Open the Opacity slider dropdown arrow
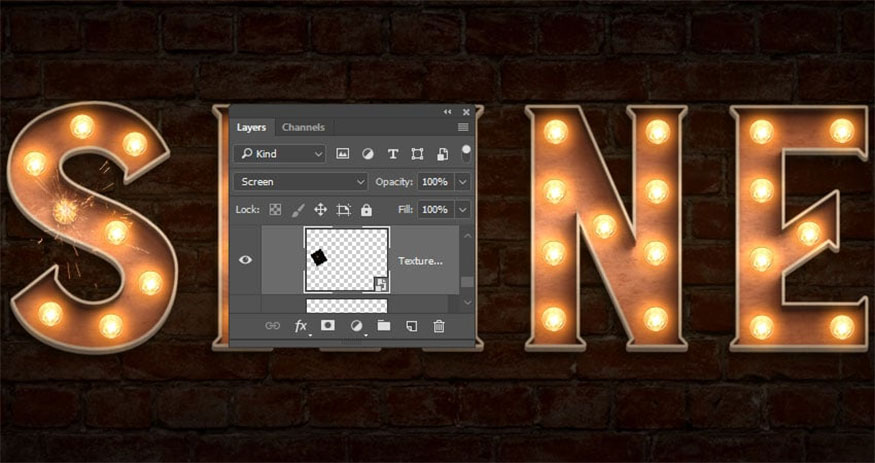The image size is (875, 463). (463, 182)
